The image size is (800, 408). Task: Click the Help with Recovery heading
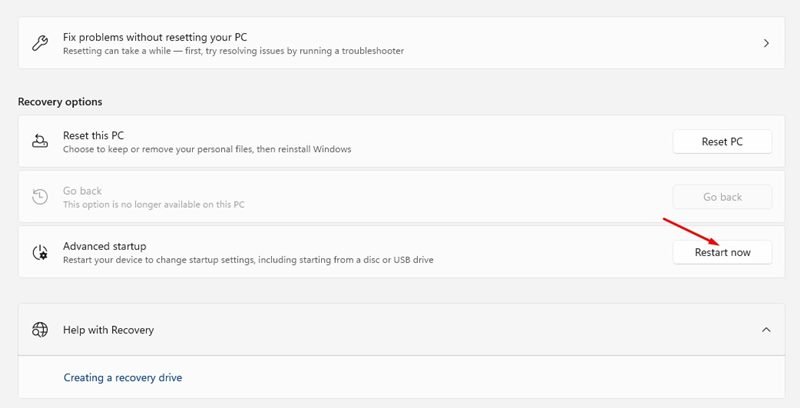[108, 330]
